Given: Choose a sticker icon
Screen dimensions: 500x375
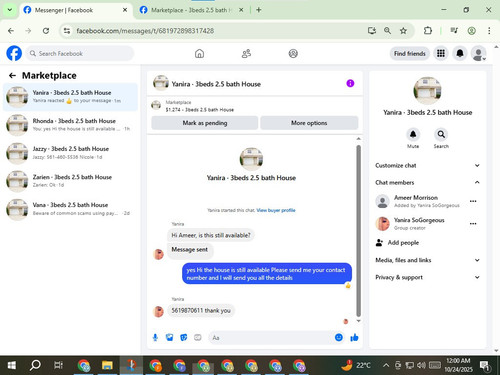Looking at the screenshot, I should (184, 338).
